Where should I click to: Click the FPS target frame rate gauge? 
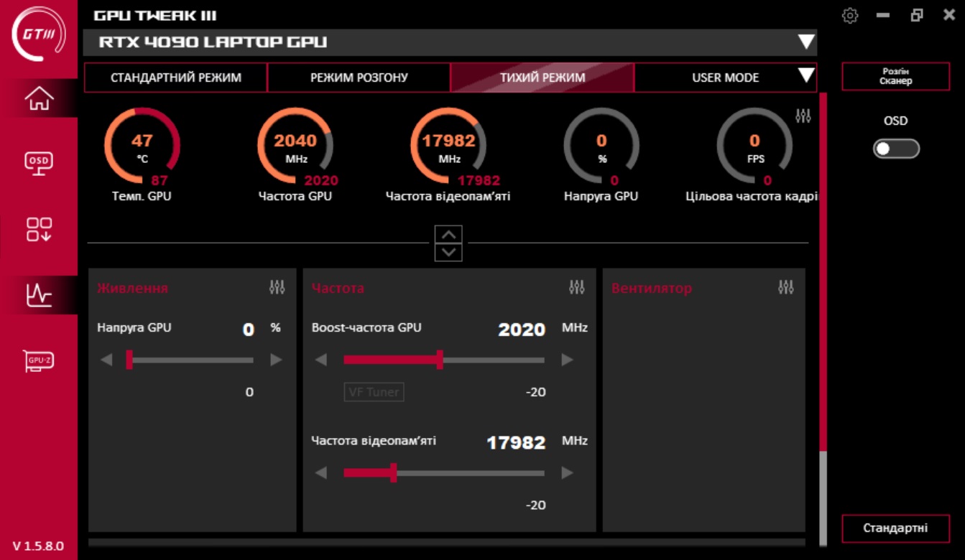point(754,147)
